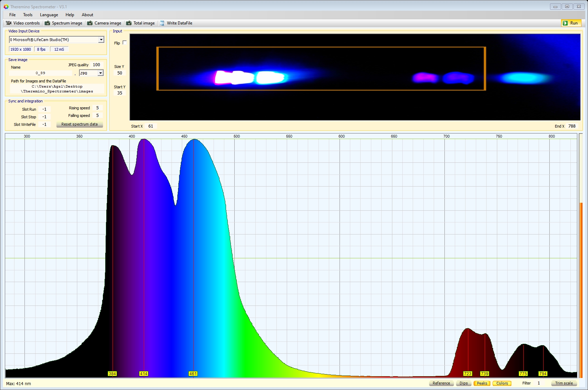Click the green Run play icon
The image size is (588, 390).
(565, 23)
